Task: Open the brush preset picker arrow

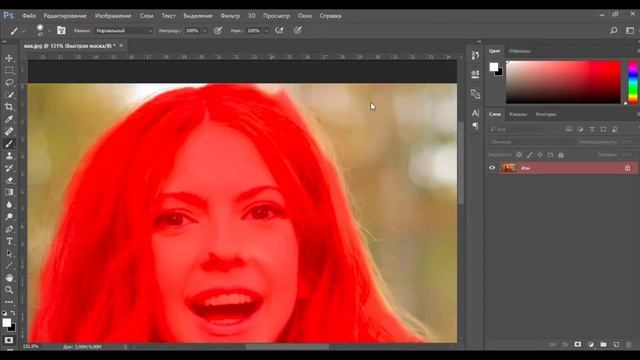Action: pos(49,31)
